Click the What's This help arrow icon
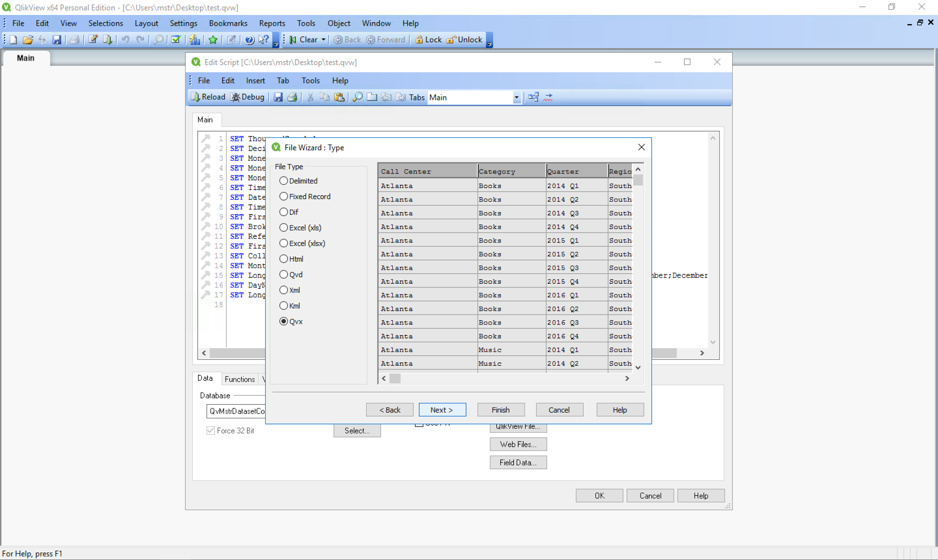Image resolution: width=938 pixels, height=560 pixels. 263,39
